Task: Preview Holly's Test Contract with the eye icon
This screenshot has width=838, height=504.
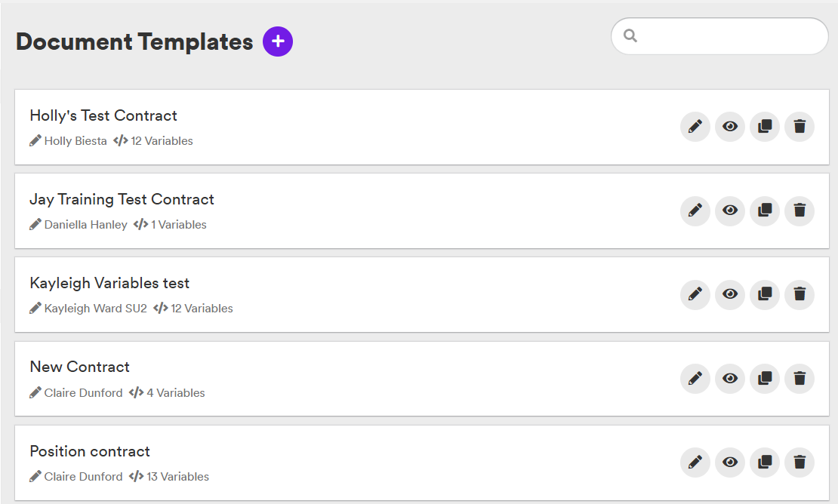Action: 730,127
